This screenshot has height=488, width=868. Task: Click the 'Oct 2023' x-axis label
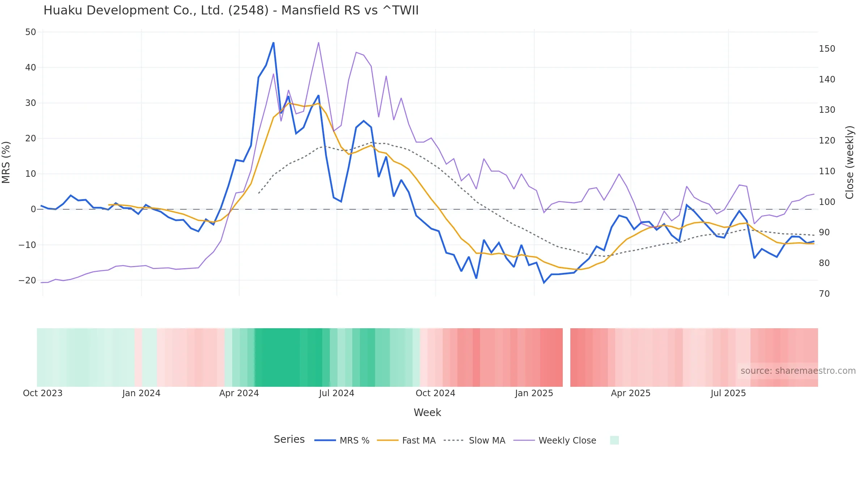43,393
